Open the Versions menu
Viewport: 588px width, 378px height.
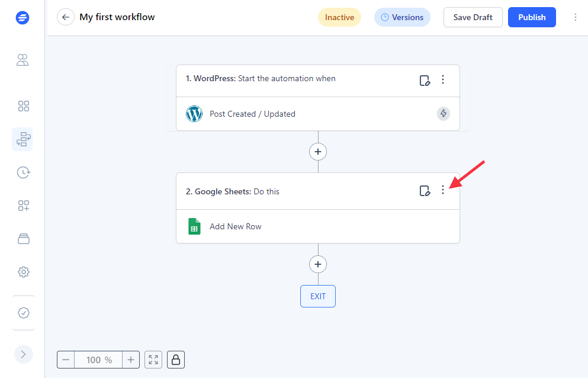(x=402, y=17)
